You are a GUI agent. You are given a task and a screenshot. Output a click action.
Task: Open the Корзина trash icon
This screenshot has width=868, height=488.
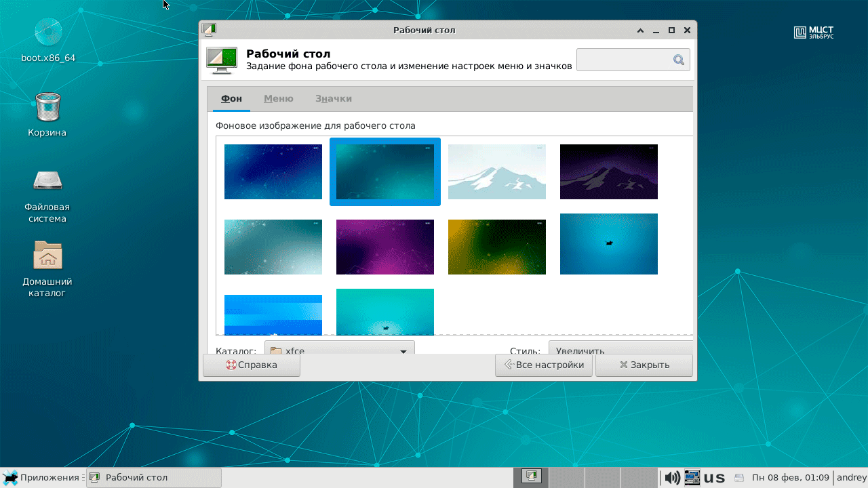click(47, 107)
